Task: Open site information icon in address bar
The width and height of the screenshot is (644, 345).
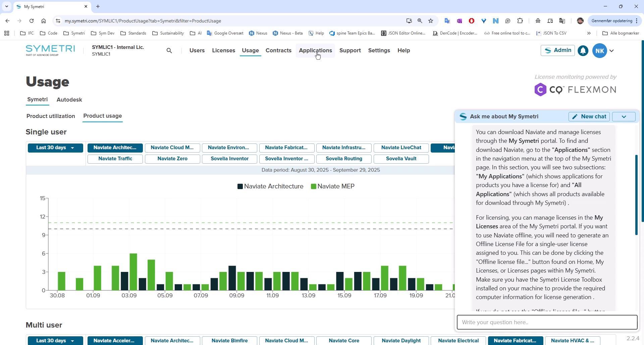Action: pos(58,21)
